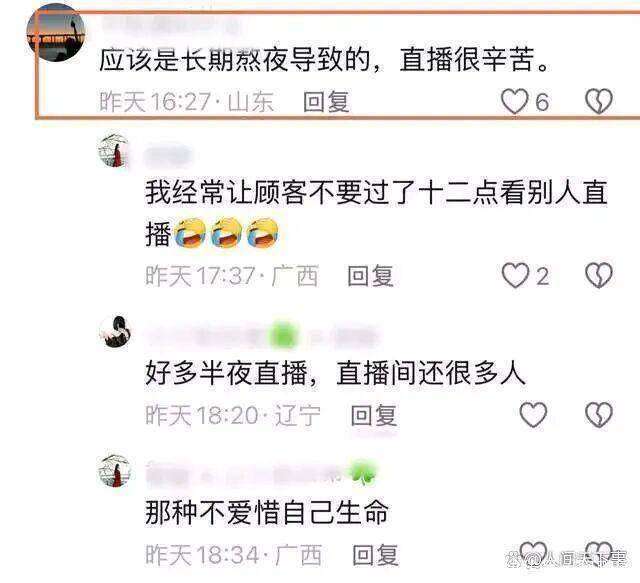Image resolution: width=640 pixels, height=583 pixels.
Task: Select the comment text 好多半夜直播
Action: [x=227, y=374]
